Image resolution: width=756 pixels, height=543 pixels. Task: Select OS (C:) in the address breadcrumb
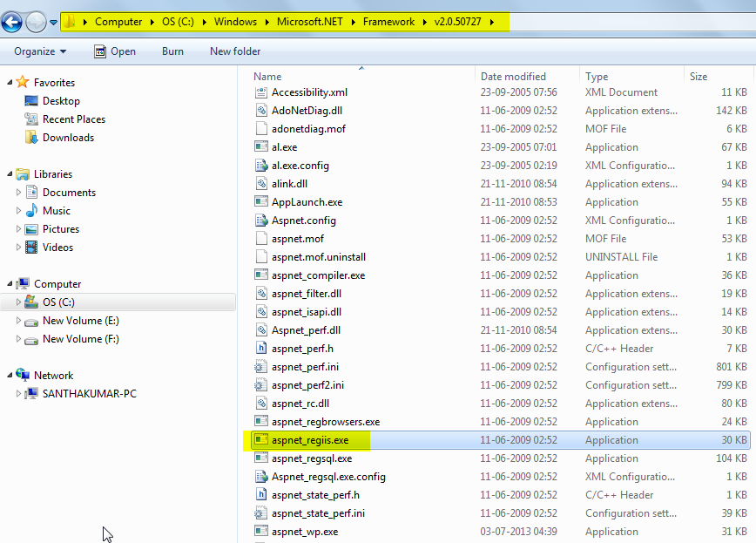tap(178, 22)
